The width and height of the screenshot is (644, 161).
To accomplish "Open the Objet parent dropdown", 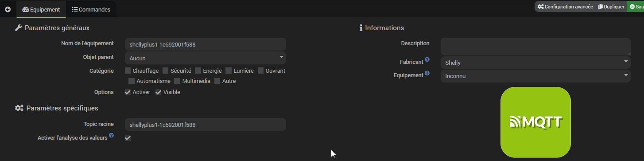I will coord(206,58).
